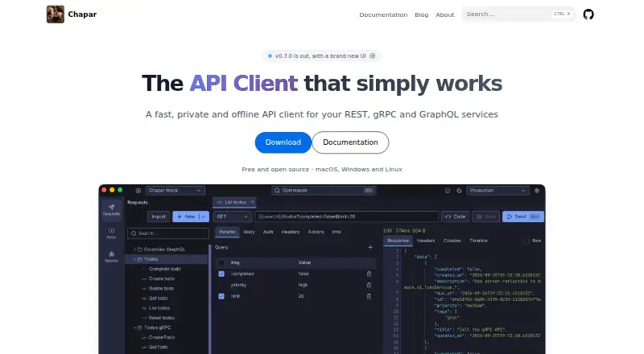Select the Complete todo request

(x=165, y=269)
